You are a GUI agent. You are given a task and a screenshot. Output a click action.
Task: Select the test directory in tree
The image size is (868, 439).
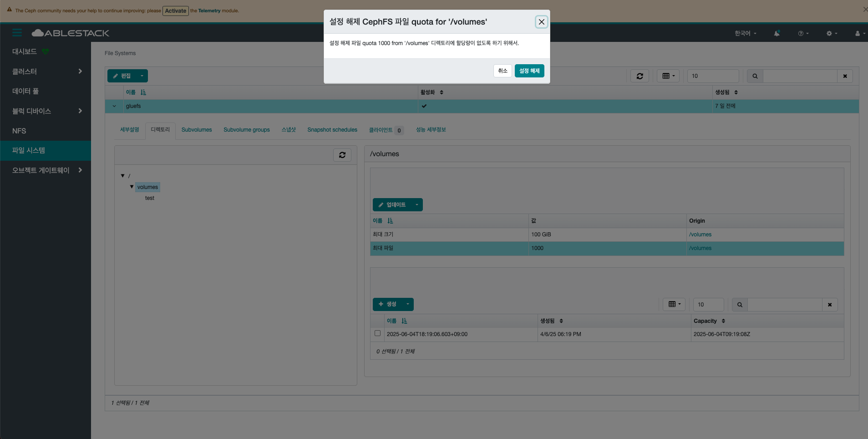point(150,198)
